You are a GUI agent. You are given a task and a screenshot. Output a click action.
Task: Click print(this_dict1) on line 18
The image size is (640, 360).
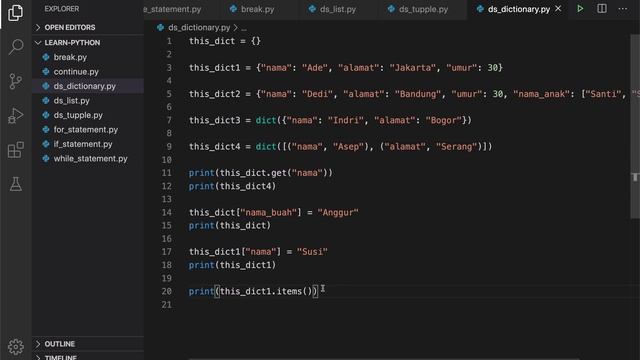pos(232,265)
